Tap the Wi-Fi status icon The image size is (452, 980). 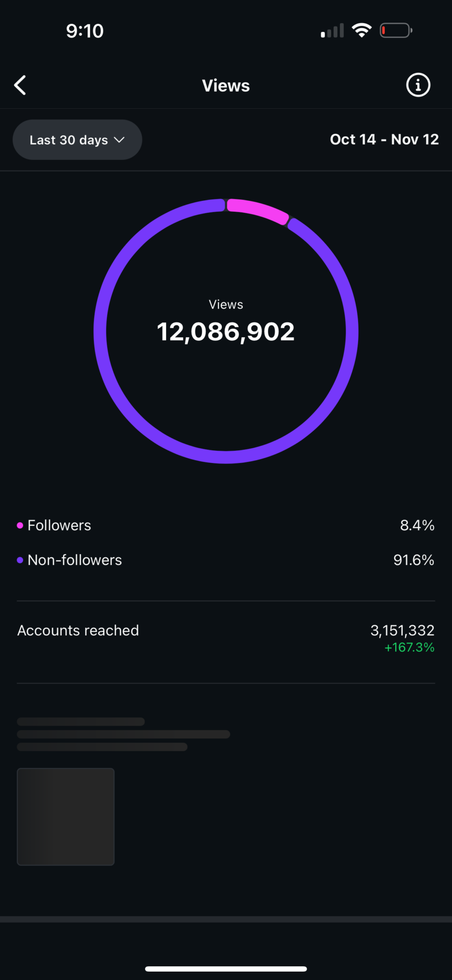coord(362,30)
